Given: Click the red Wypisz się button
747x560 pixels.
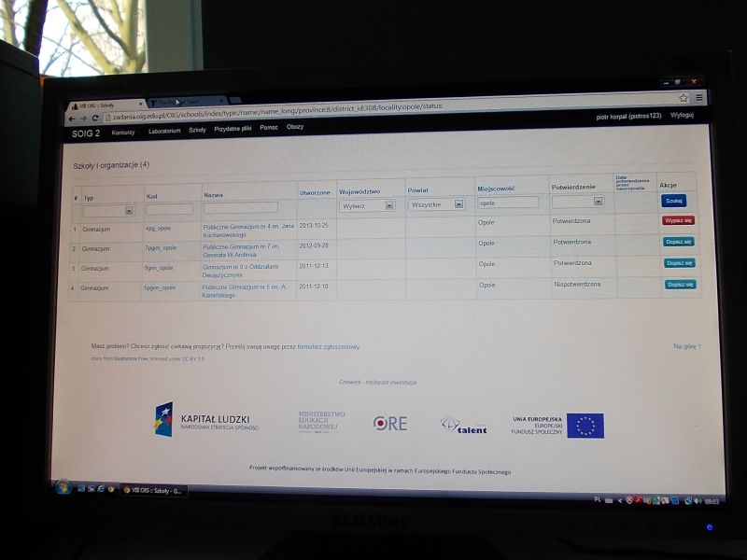Looking at the screenshot, I should pyautogui.click(x=678, y=221).
